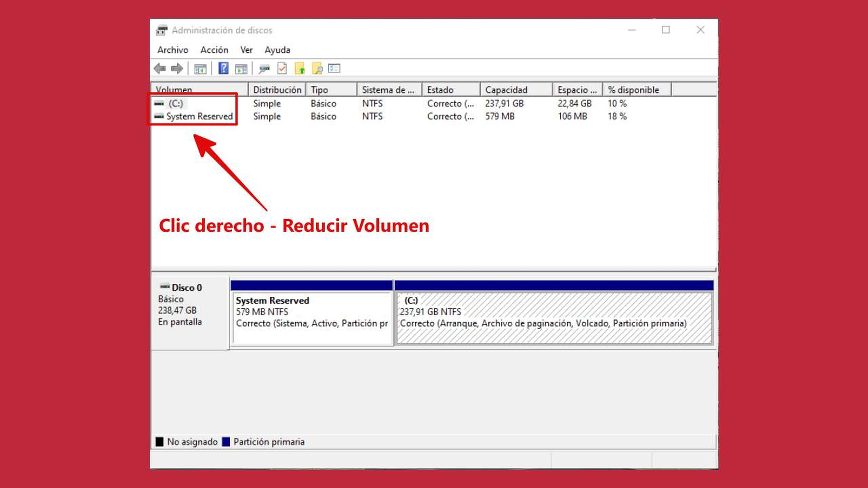
Task: Click the checklist settings toolbar icon
Action: 334,68
